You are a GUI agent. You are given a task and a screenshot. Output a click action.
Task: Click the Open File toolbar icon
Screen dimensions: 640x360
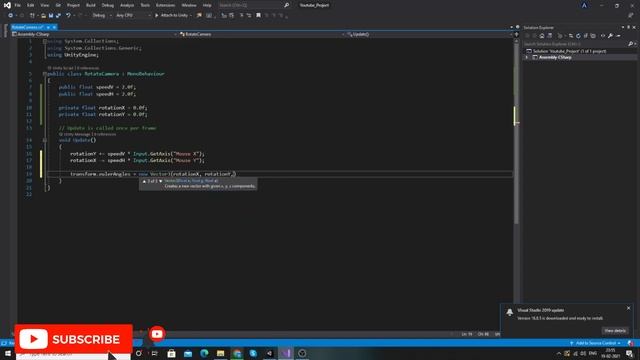(x=43, y=16)
